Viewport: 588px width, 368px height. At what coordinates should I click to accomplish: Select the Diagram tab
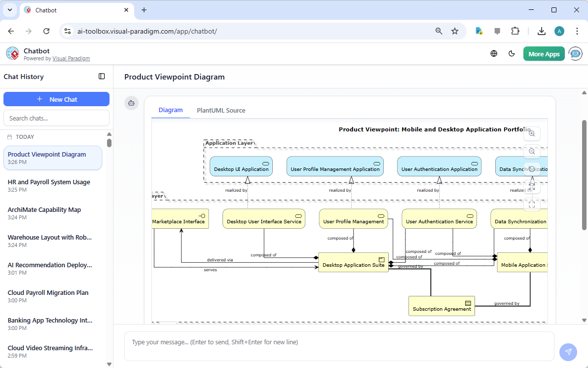pyautogui.click(x=171, y=110)
